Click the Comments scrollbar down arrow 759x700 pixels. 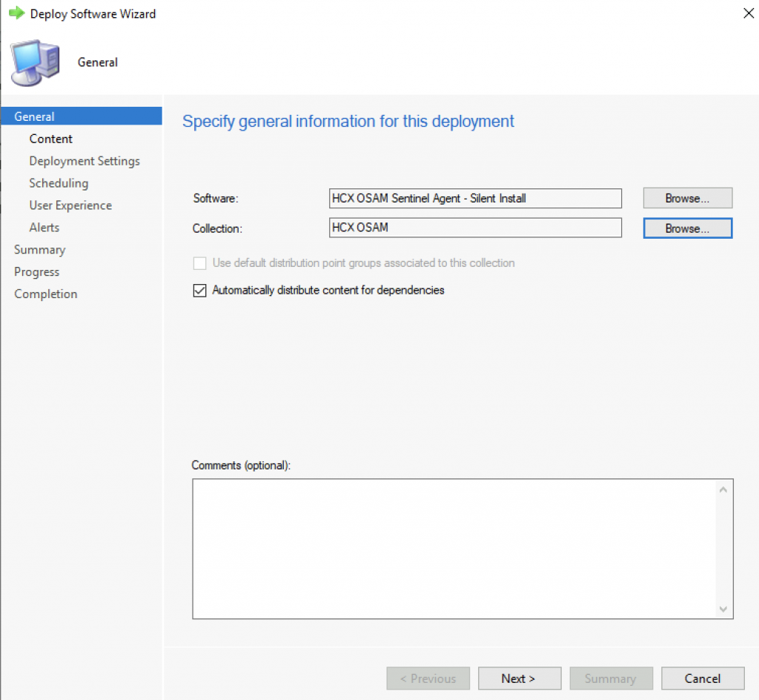coord(723,609)
